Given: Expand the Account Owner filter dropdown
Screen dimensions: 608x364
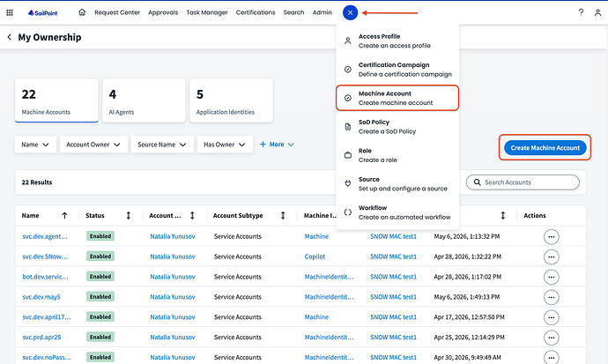Looking at the screenshot, I should tap(93, 145).
